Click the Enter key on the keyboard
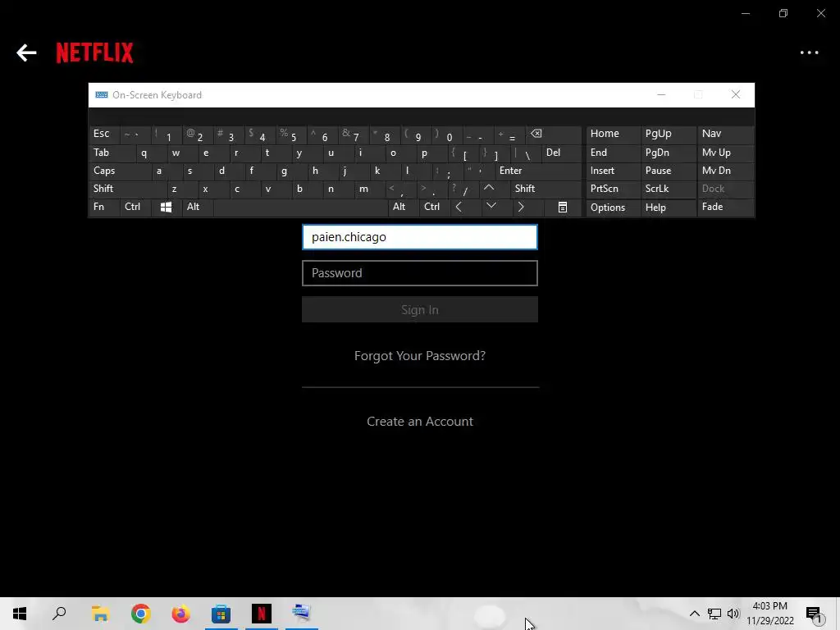The height and width of the screenshot is (630, 840). pos(538,171)
